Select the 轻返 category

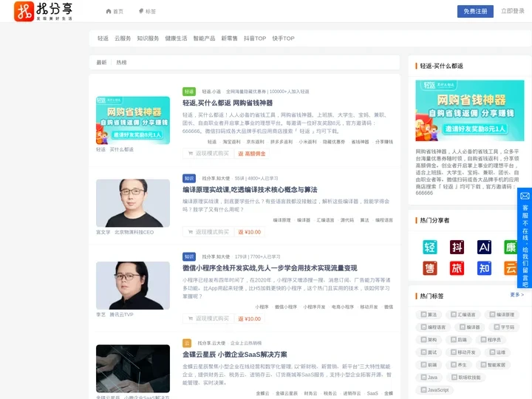tap(103, 38)
